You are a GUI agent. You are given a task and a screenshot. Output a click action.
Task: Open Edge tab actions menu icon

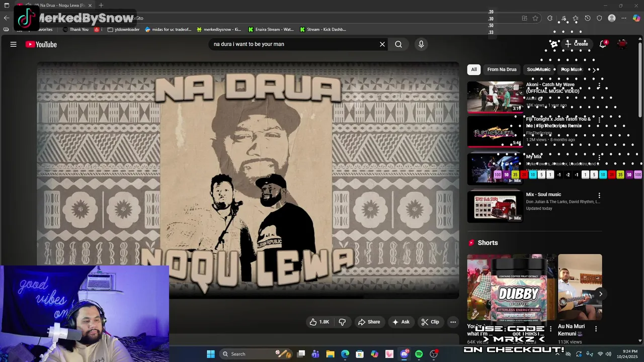pyautogui.click(x=7, y=6)
